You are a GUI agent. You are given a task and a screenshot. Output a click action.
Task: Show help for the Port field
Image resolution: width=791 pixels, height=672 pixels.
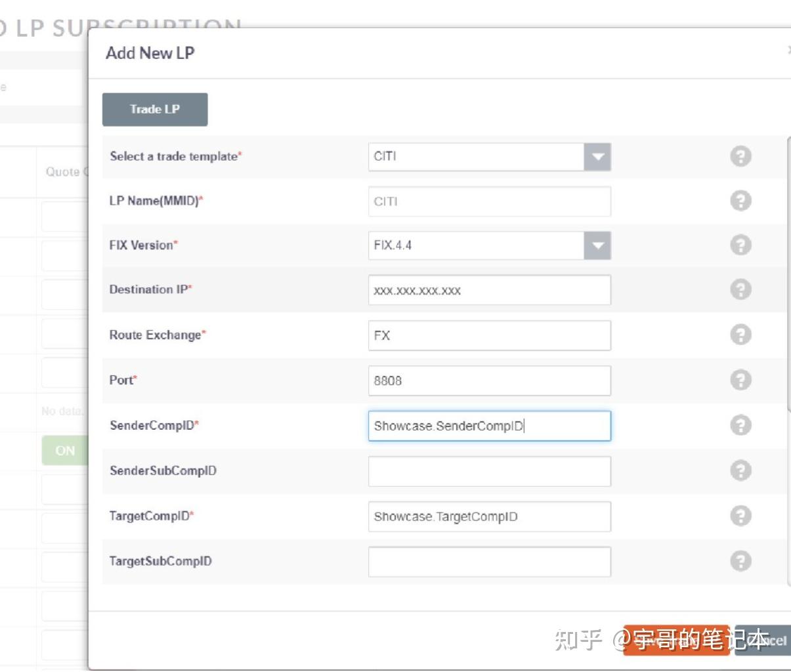[x=740, y=380]
